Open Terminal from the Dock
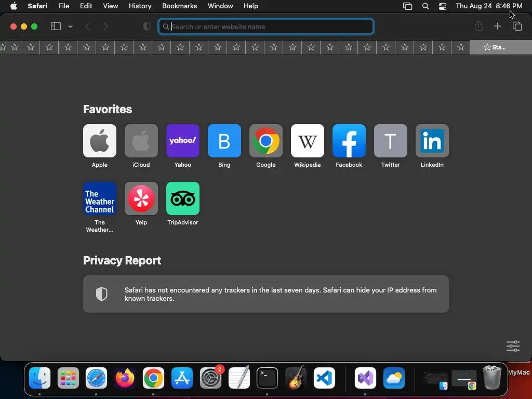Image resolution: width=532 pixels, height=399 pixels. point(267,378)
